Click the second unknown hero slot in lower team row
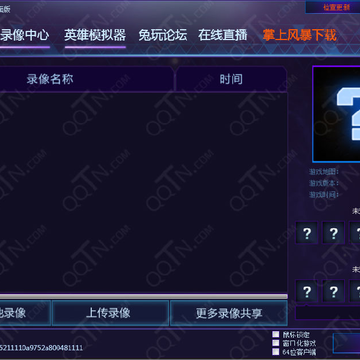 pos(333,291)
